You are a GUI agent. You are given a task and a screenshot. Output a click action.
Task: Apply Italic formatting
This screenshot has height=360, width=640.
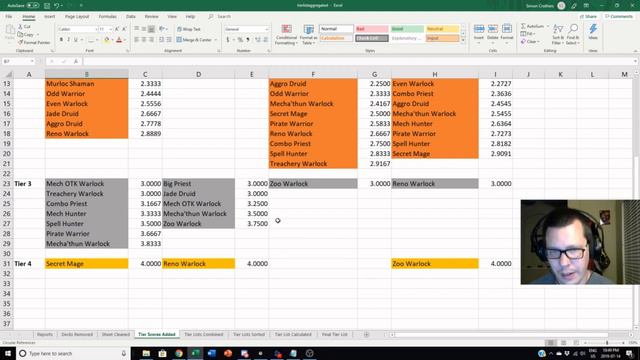point(68,40)
